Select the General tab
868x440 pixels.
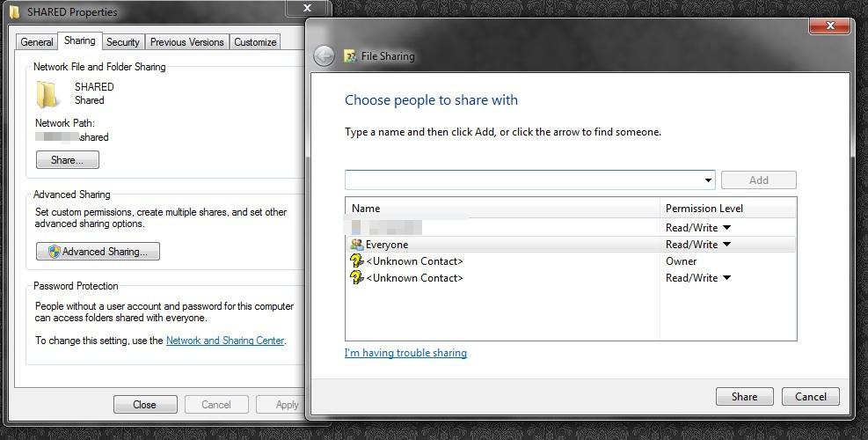[x=37, y=41]
